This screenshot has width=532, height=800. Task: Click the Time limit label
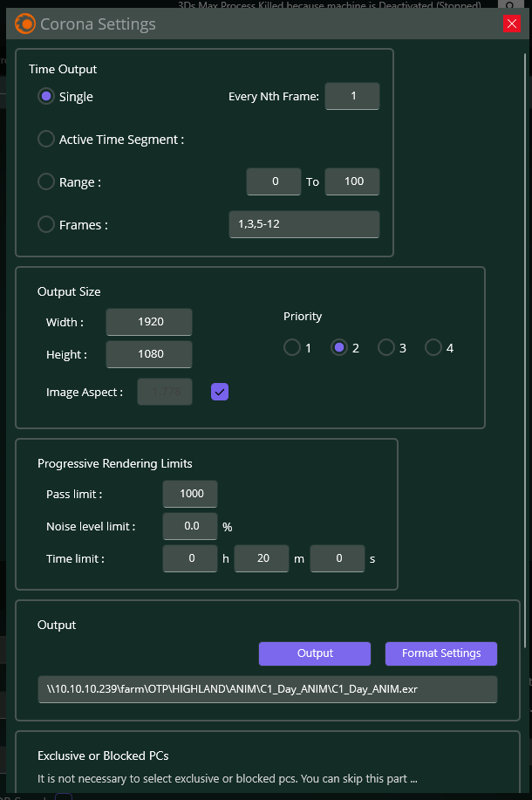(x=76, y=559)
